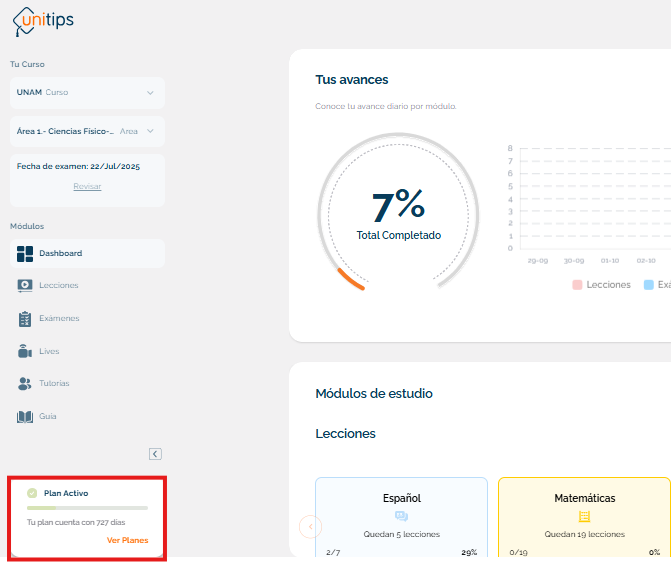671x562 pixels.
Task: Open the Guía book icon
Action: [x=25, y=416]
